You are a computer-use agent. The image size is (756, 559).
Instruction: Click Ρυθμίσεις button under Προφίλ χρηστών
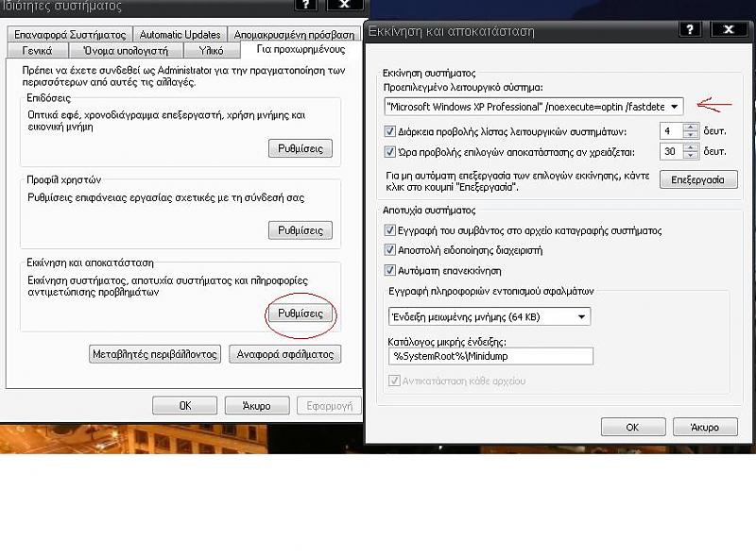[x=301, y=230]
